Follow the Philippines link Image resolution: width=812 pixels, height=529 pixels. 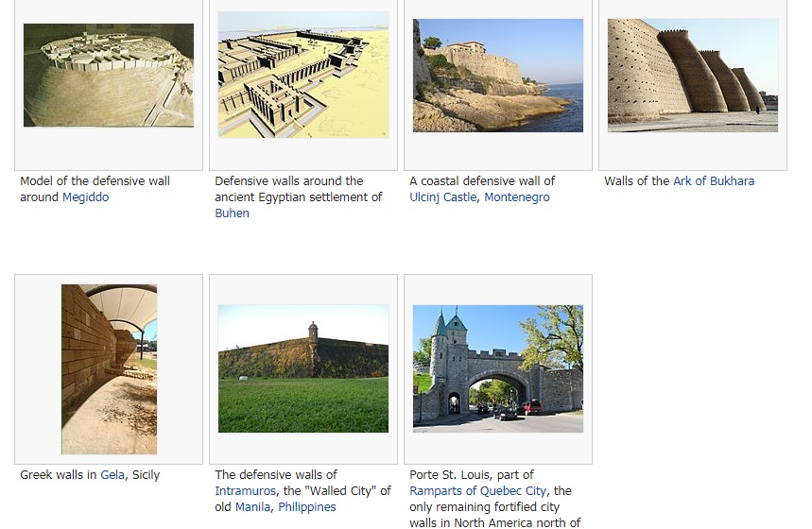pyautogui.click(x=307, y=507)
